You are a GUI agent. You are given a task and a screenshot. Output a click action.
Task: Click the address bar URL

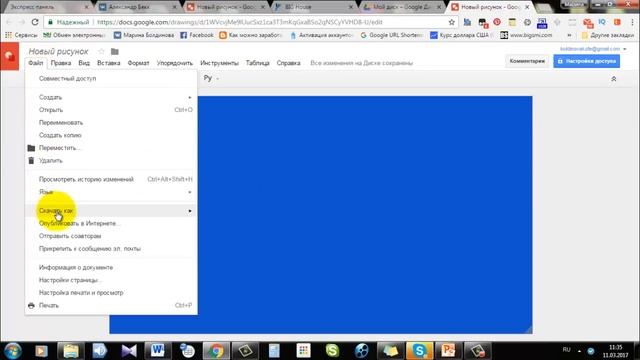click(240, 22)
